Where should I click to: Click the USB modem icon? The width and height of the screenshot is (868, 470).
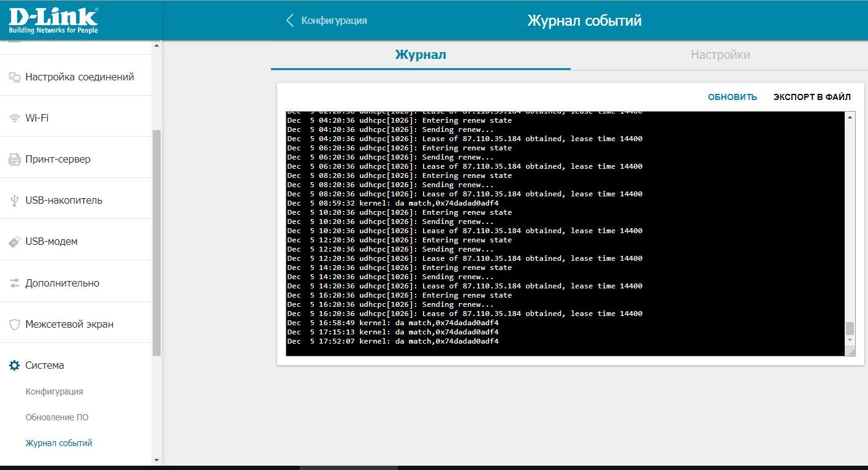tap(15, 242)
